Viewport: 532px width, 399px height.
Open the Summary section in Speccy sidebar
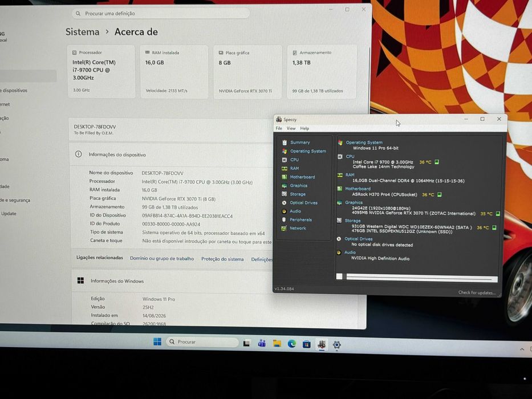(x=300, y=142)
